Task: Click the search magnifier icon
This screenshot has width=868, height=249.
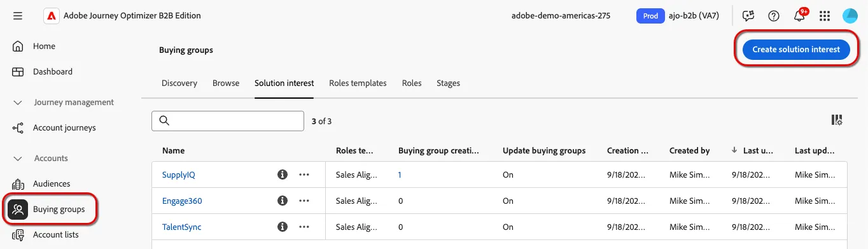Action: [x=164, y=121]
